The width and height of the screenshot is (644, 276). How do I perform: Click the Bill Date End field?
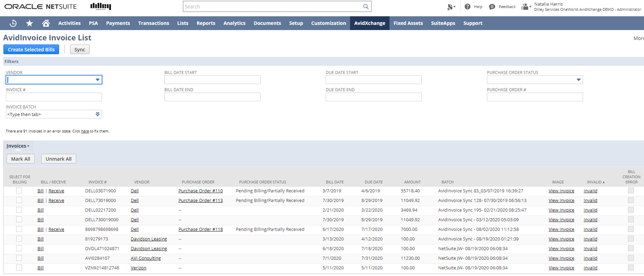[x=212, y=97]
